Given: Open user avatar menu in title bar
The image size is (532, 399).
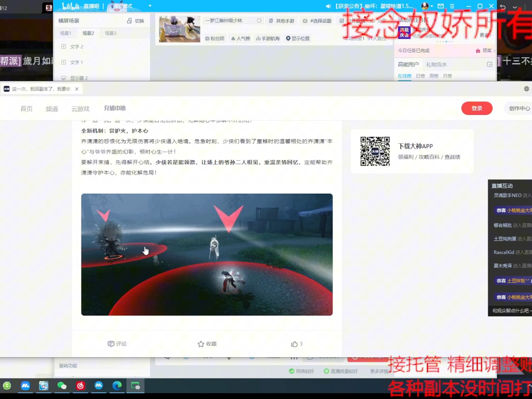Looking at the screenshot, I should click(425, 6).
